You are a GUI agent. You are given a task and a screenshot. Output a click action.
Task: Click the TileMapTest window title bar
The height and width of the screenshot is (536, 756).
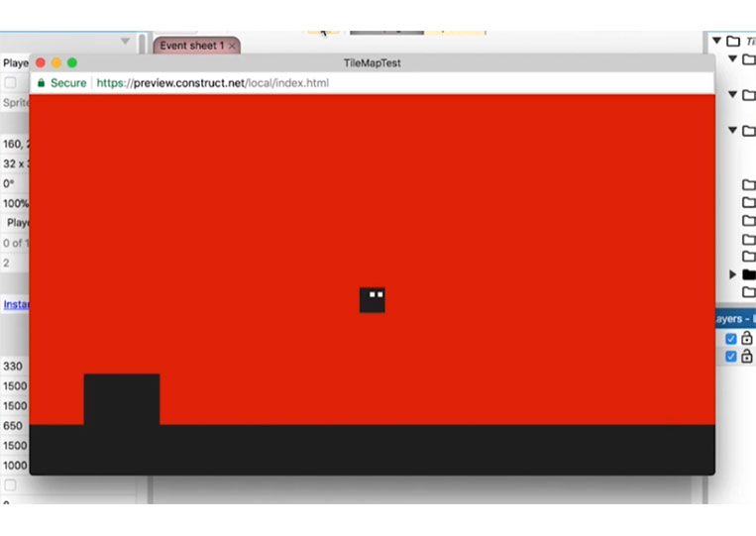[372, 62]
